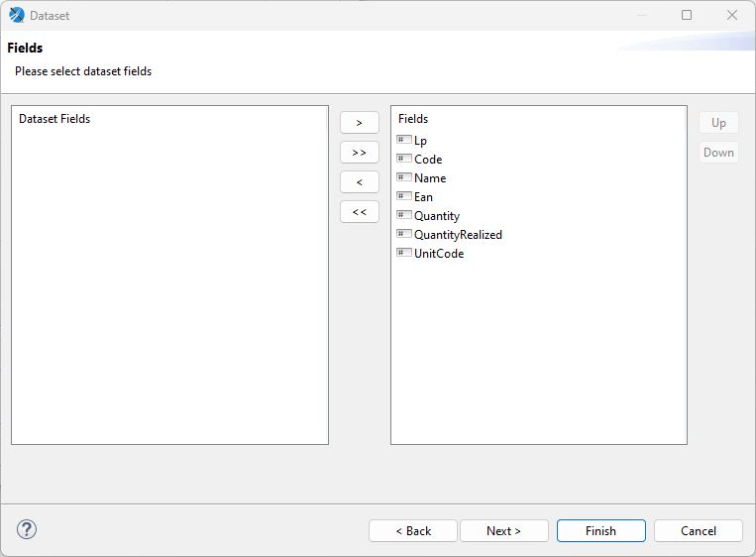This screenshot has height=557, width=756.
Task: Click the field icon next to Lp
Action: pos(404,140)
